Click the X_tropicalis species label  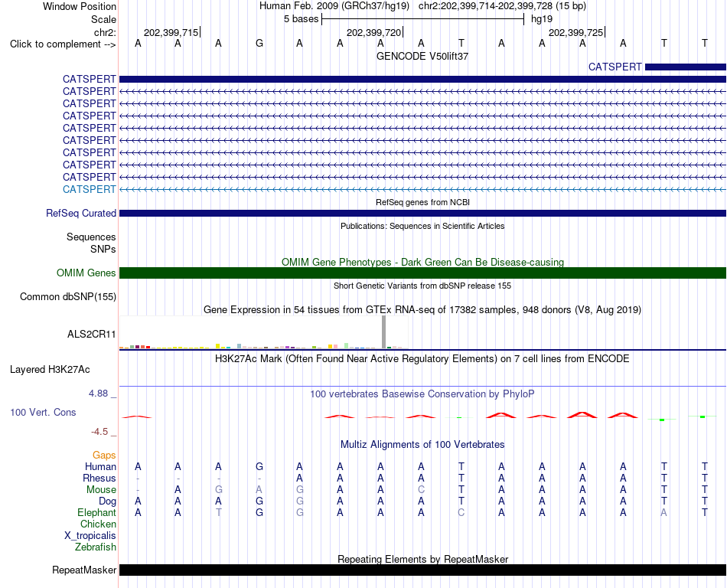click(x=90, y=536)
